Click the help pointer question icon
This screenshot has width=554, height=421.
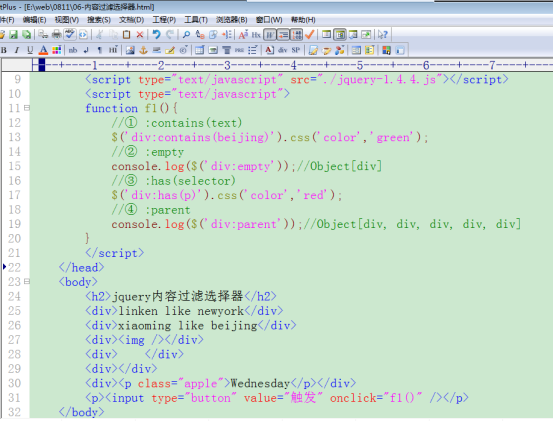(383, 34)
